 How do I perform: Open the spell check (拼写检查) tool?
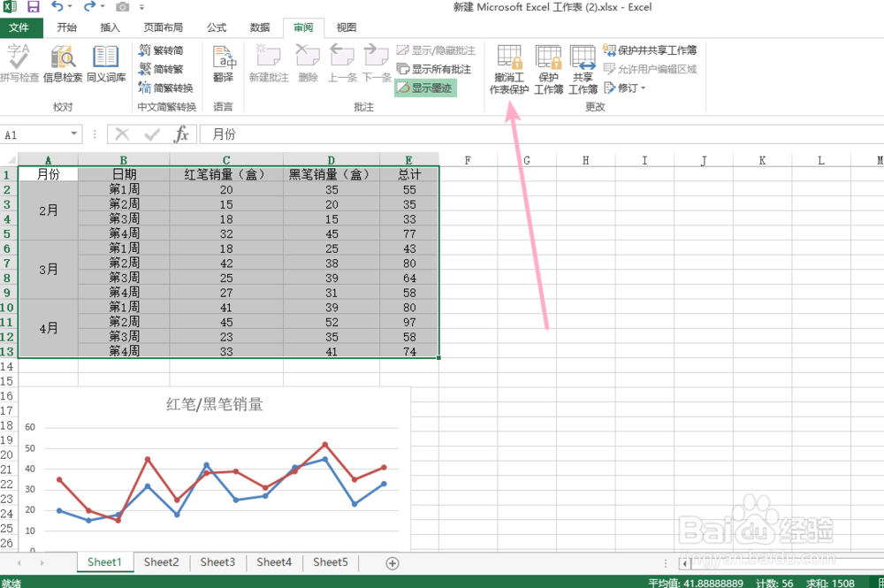tap(16, 62)
